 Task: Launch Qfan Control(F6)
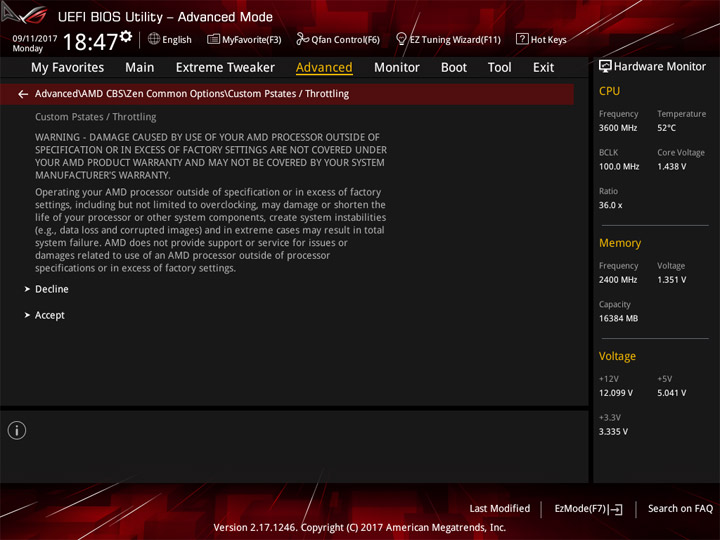[345, 39]
